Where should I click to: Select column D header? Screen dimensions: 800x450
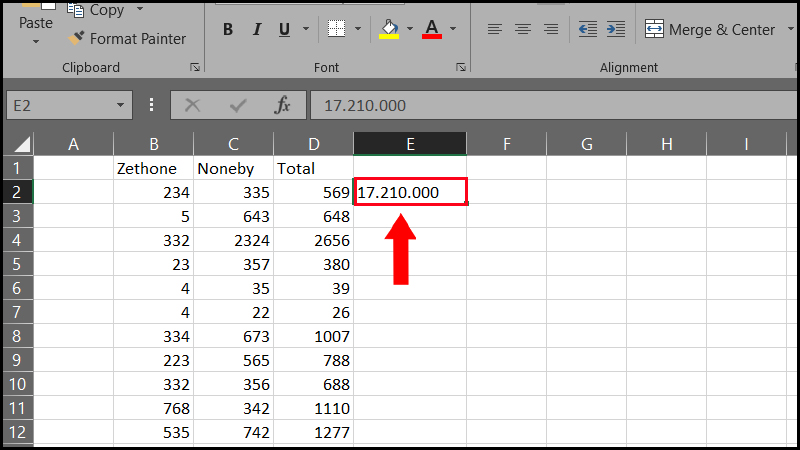click(314, 144)
